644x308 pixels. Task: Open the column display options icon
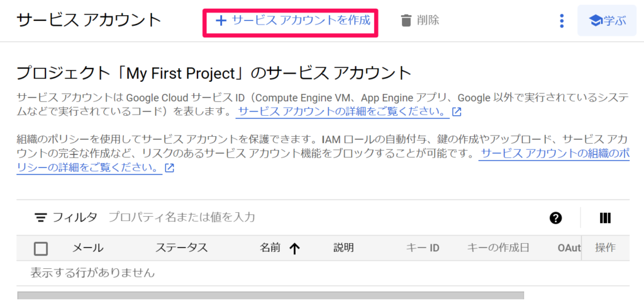click(606, 218)
